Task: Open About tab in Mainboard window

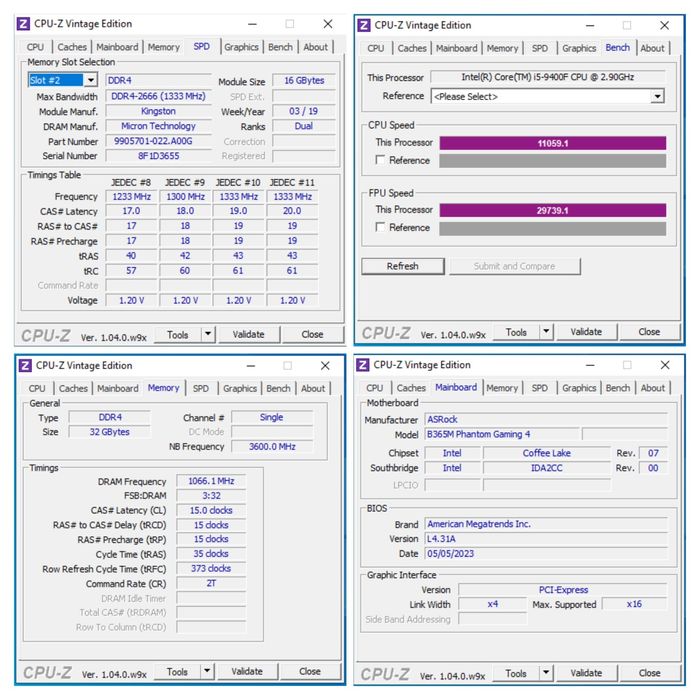Action: point(653,388)
